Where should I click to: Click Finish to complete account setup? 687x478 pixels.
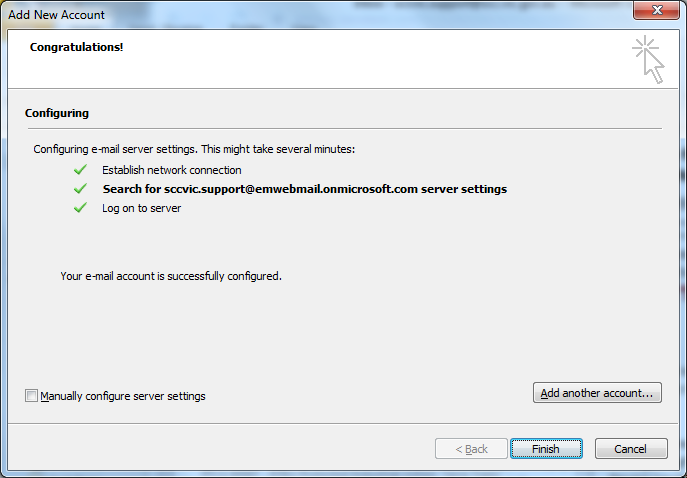click(x=545, y=449)
